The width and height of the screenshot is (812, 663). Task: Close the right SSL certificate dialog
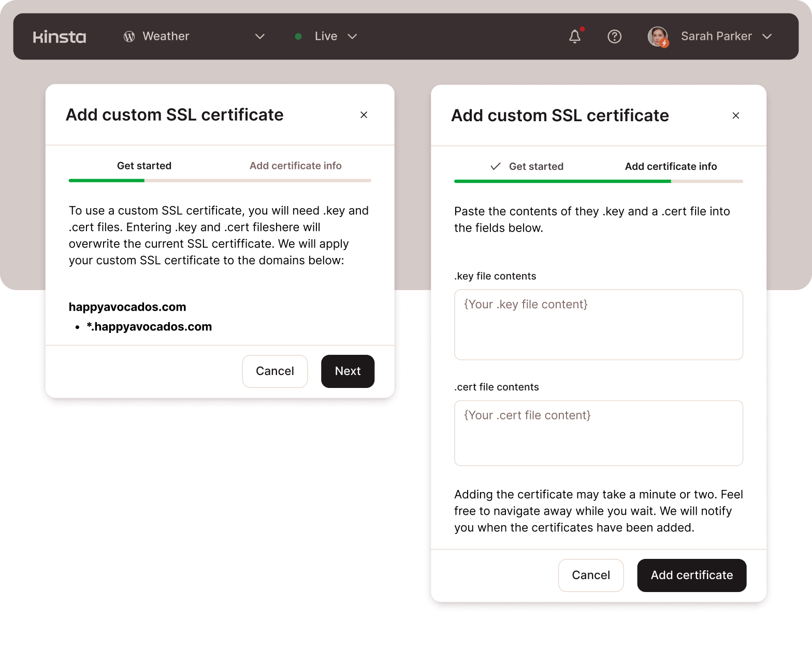tap(735, 116)
